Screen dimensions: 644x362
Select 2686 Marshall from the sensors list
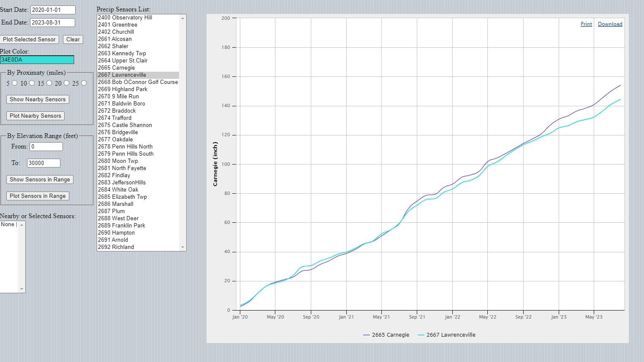(116, 204)
